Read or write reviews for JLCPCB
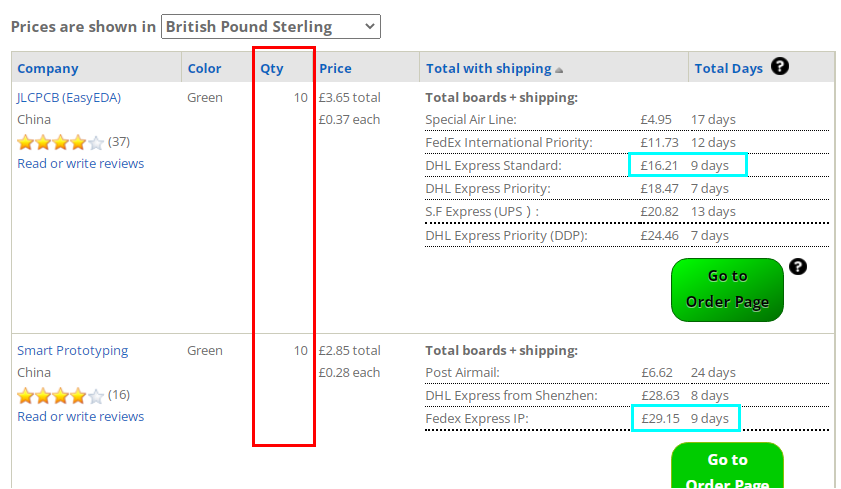 80,164
